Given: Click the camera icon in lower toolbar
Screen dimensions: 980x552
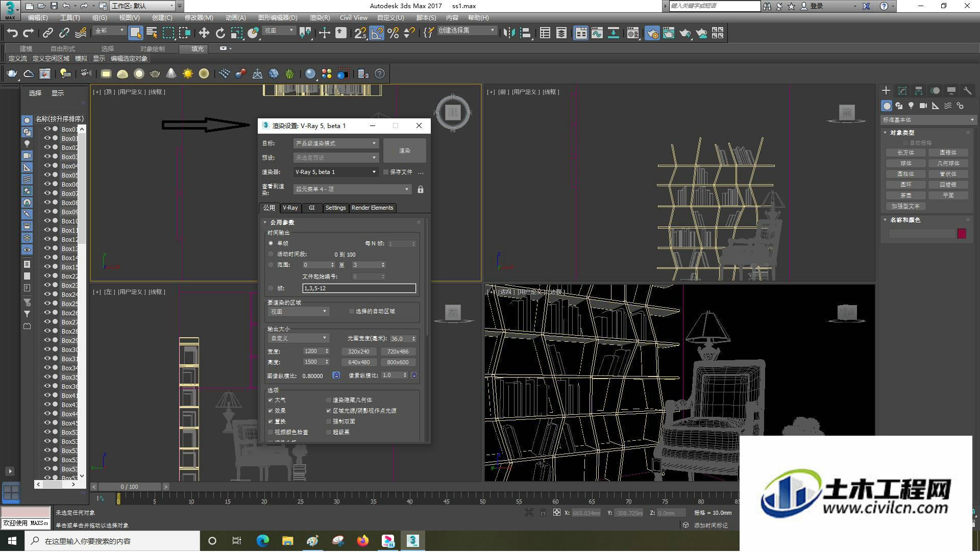Looking at the screenshot, I should pos(85,74).
